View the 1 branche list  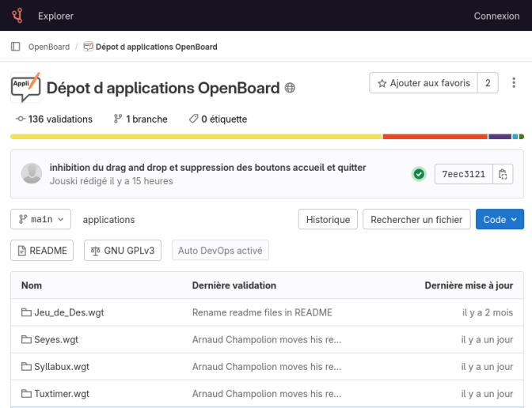point(140,119)
